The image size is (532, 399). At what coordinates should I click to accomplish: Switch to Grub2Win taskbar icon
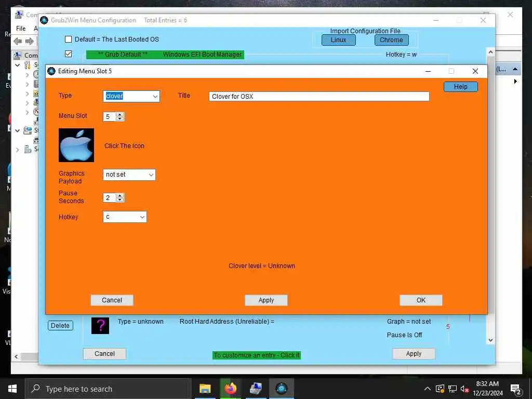(281, 389)
